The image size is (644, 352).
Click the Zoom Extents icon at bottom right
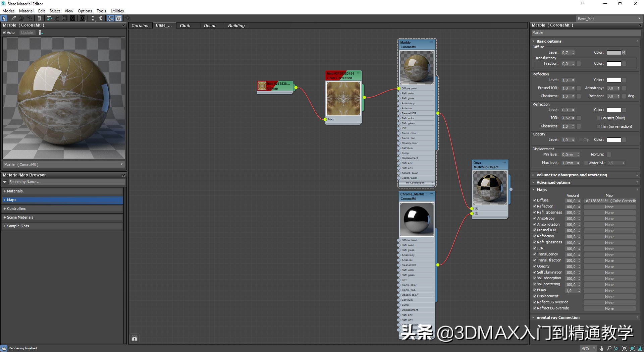tap(624, 348)
